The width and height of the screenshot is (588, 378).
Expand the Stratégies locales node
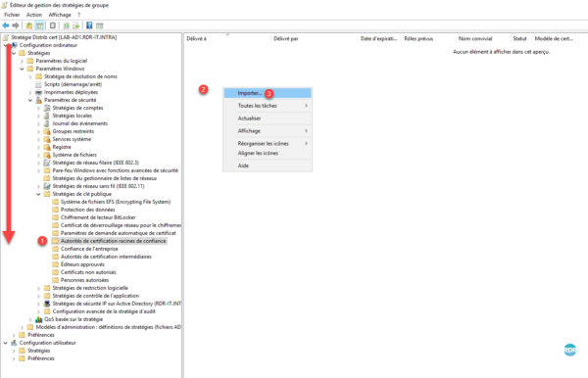coord(38,116)
